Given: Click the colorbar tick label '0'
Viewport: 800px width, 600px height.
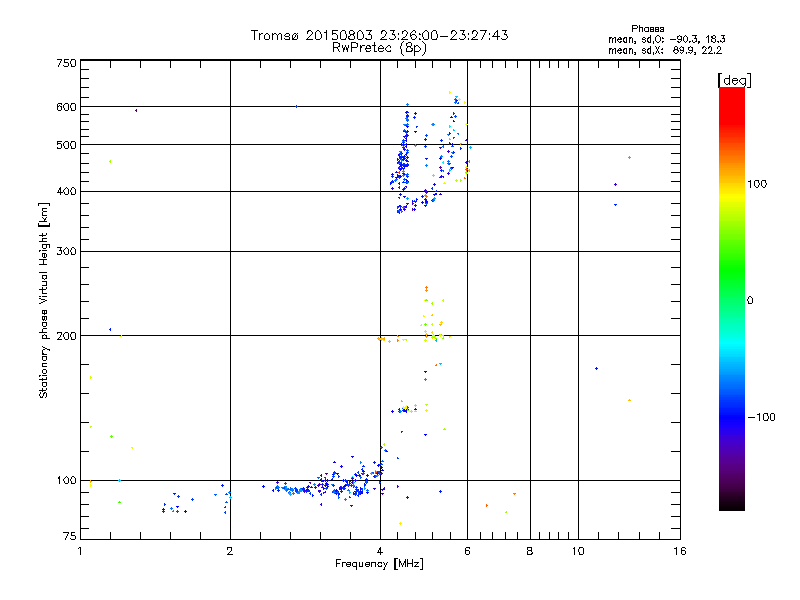Looking at the screenshot, I should [x=749, y=301].
